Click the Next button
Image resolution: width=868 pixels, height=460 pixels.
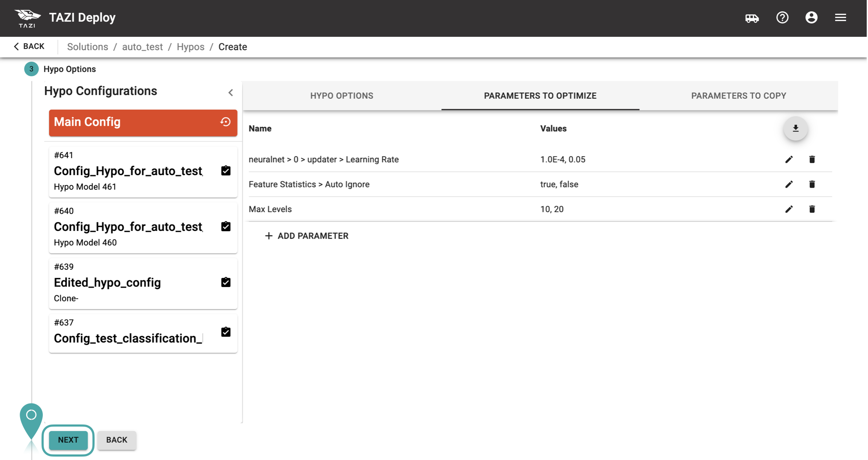[x=68, y=440]
